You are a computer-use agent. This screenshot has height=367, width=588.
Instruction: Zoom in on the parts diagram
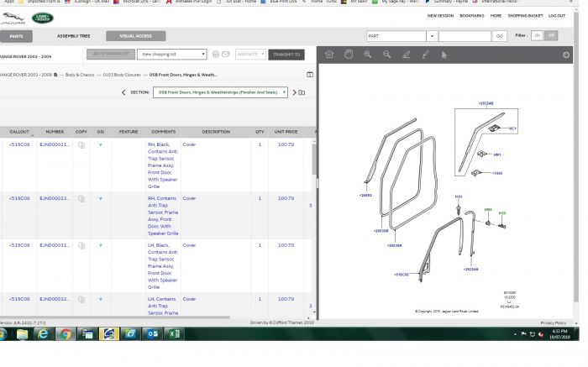pos(368,55)
